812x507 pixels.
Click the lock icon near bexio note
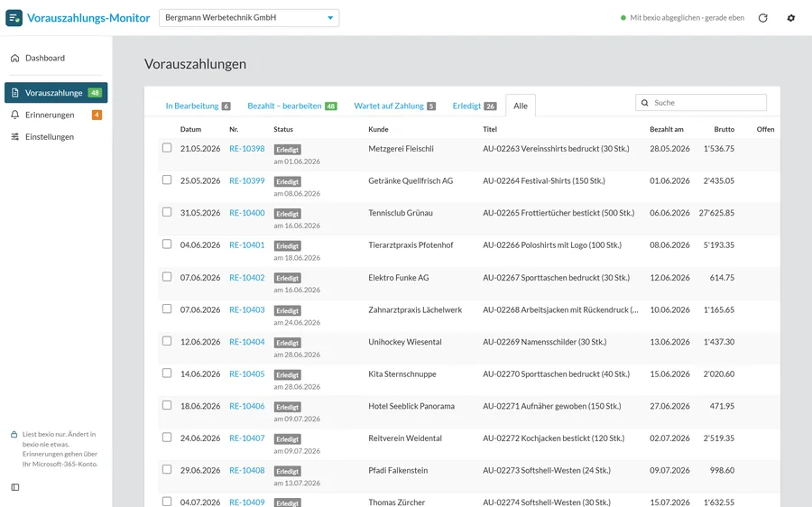coord(14,435)
